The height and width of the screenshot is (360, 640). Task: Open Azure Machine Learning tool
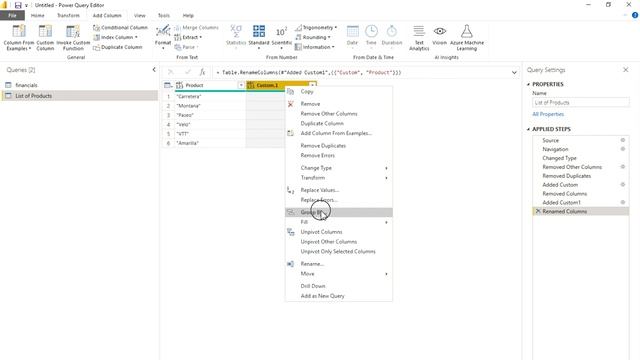pyautogui.click(x=467, y=37)
